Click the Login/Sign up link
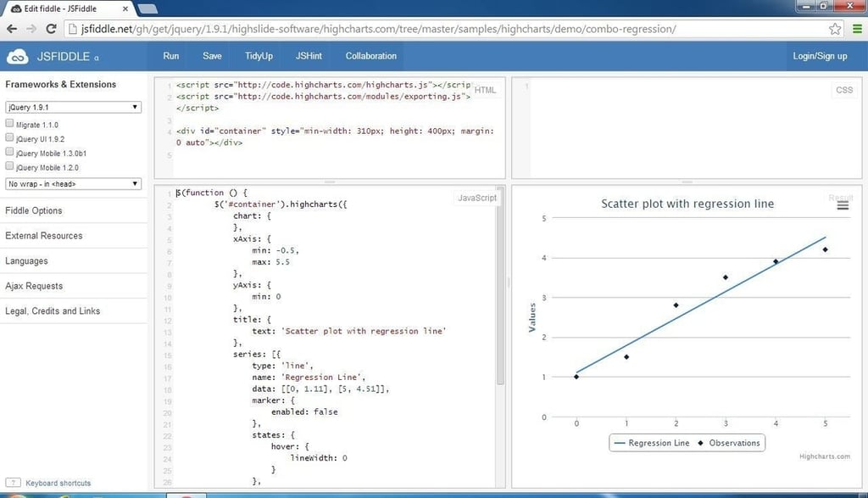This screenshot has width=868, height=498. point(820,56)
